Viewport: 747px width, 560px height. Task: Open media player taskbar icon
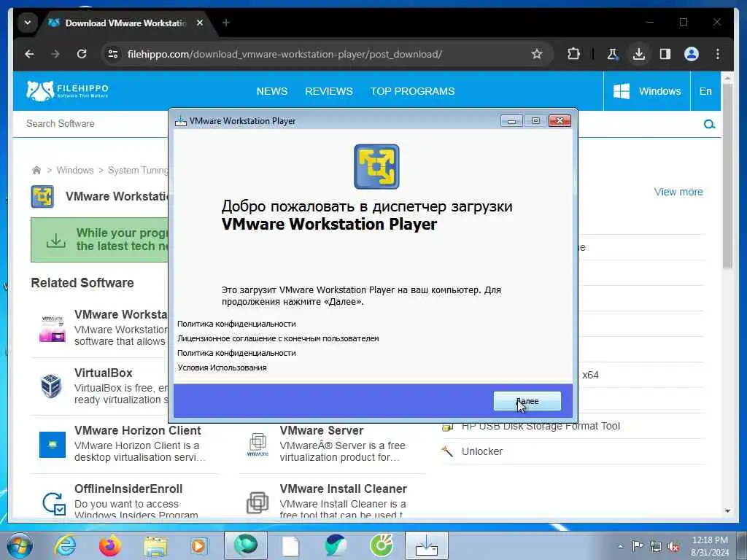199,545
